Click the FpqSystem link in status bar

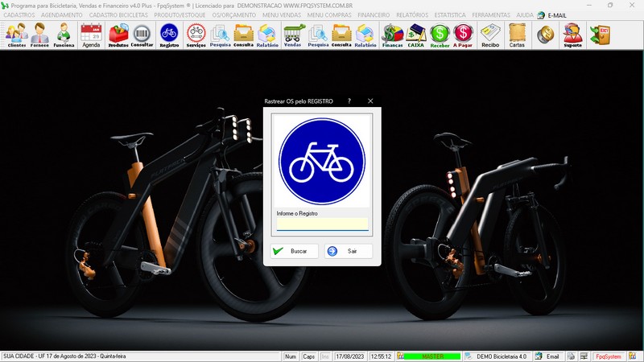coord(609,356)
